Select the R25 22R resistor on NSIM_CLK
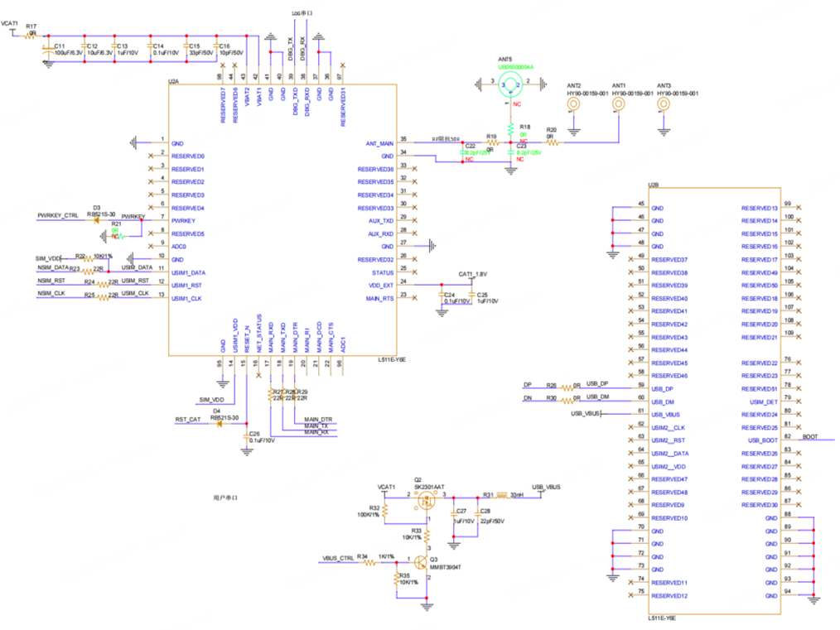Viewport: 840px width, 630px height. coord(103,297)
